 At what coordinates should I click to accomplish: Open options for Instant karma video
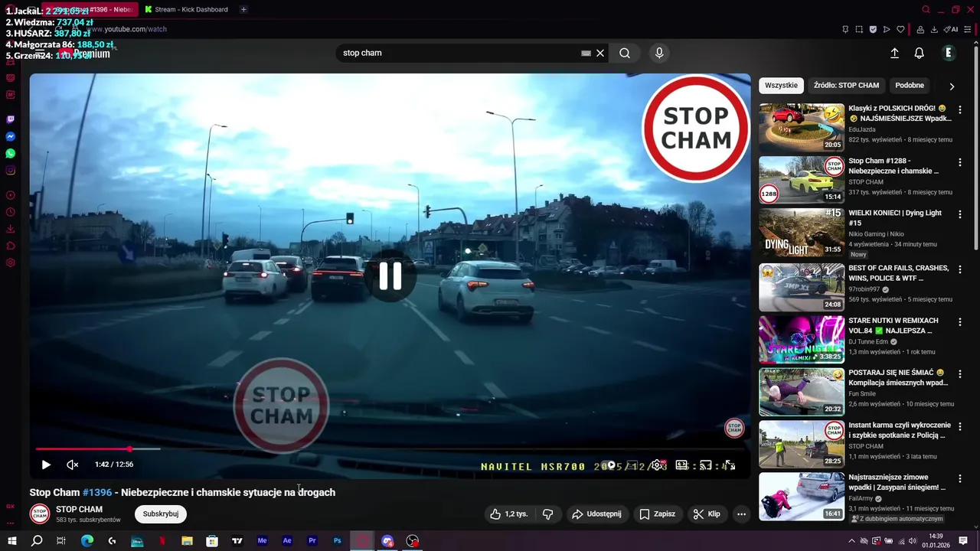959,426
